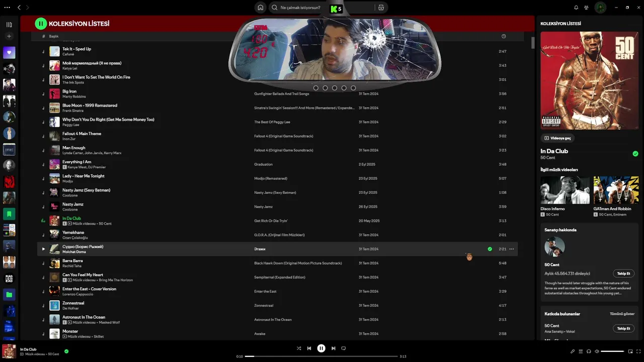This screenshot has height=362, width=644.
Task: Select the Lady - Hear Me Tonight track
Action: [278, 178]
